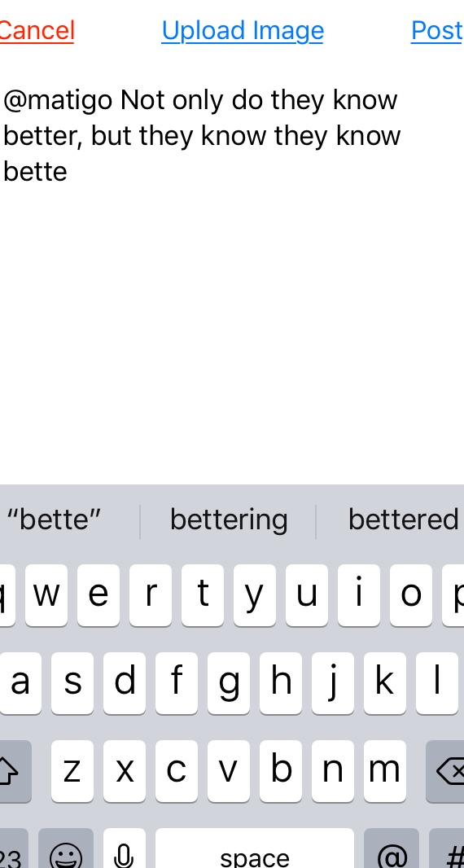Tap the letter e key
The height and width of the screenshot is (868, 464).
(x=98, y=595)
